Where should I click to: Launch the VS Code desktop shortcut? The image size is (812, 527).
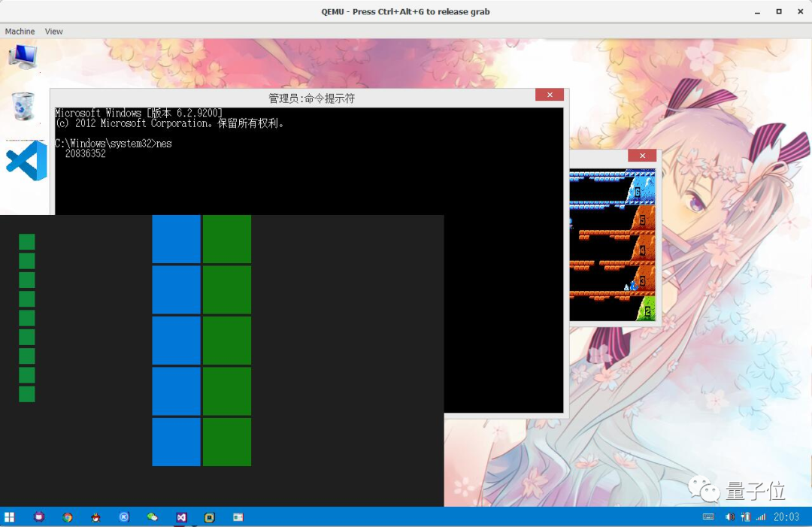[26, 160]
